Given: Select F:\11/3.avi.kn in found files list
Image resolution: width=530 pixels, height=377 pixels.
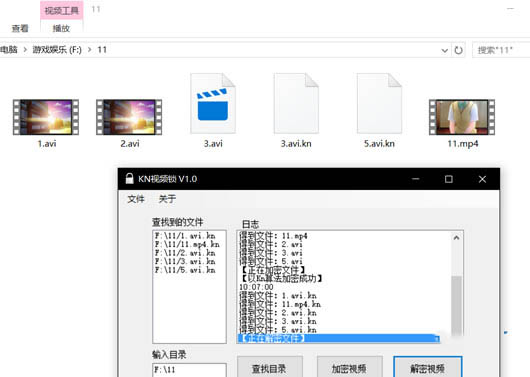Looking at the screenshot, I should pos(185,261).
